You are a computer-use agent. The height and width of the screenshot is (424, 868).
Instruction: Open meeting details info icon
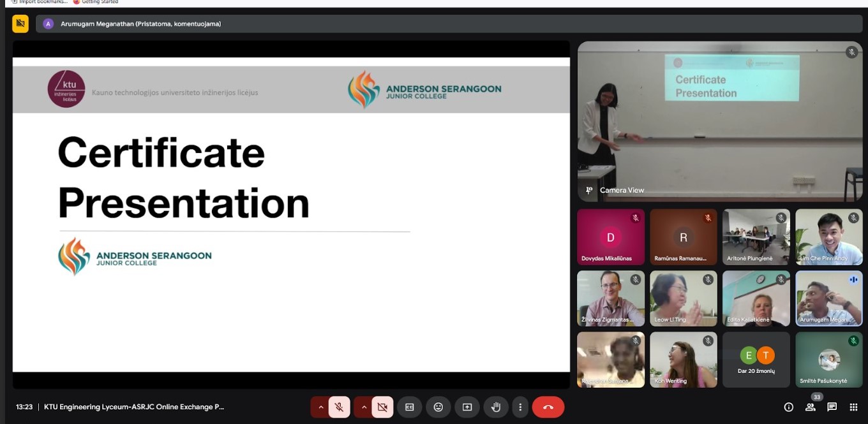tap(789, 407)
